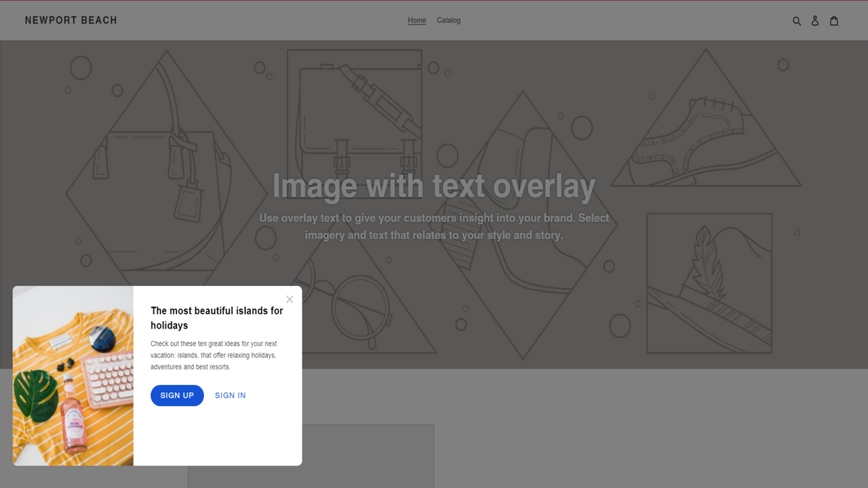The image size is (868, 488).
Task: Go to the Home menu link
Action: coord(417,20)
